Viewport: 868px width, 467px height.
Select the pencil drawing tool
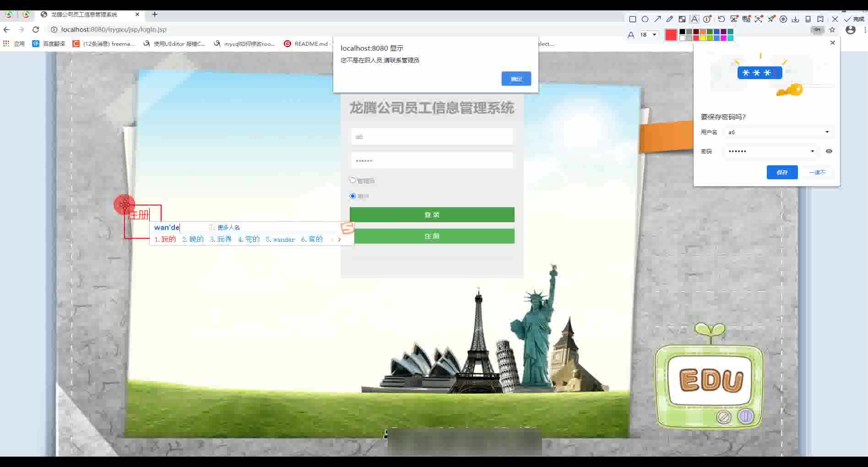[670, 19]
